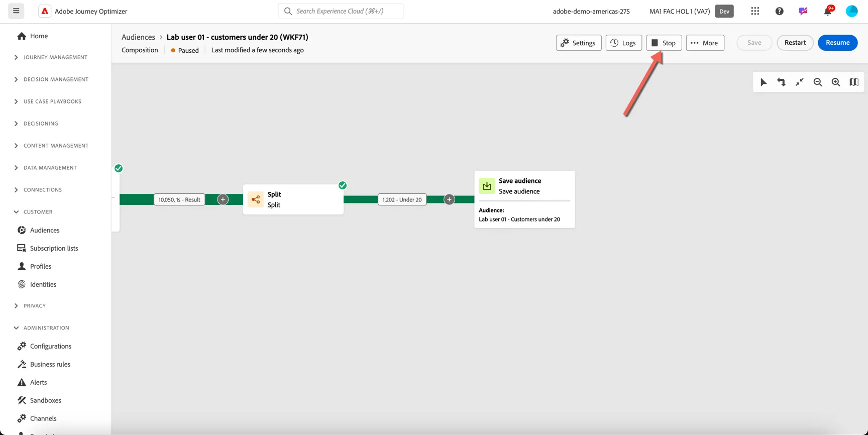Collapse the Customer section
The image size is (868, 435).
[x=33, y=212]
